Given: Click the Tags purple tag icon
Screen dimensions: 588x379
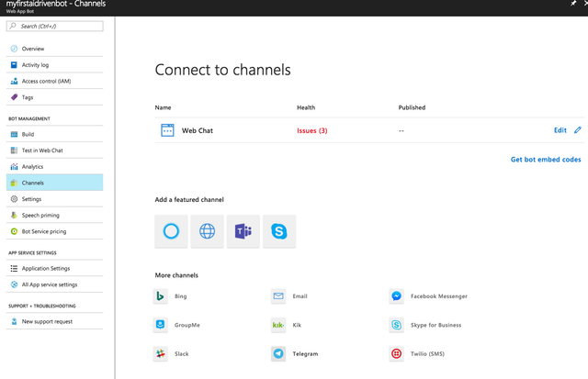Looking at the screenshot, I should 14,97.
